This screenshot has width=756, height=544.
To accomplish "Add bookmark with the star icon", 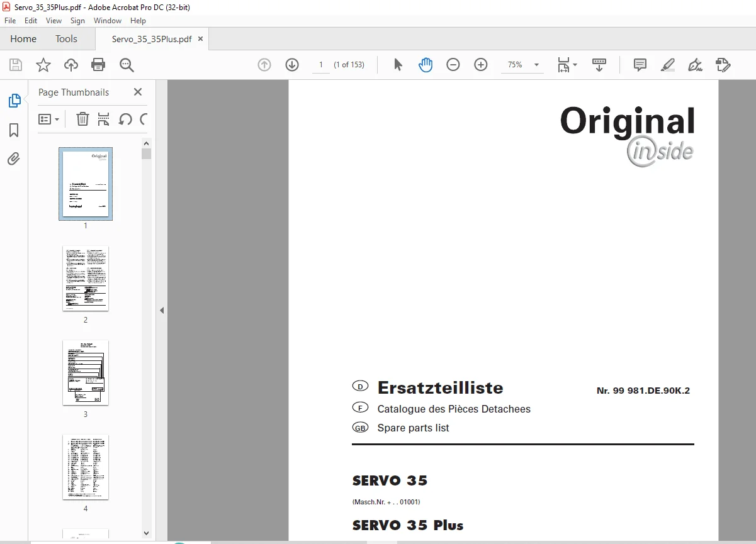I will [43, 65].
